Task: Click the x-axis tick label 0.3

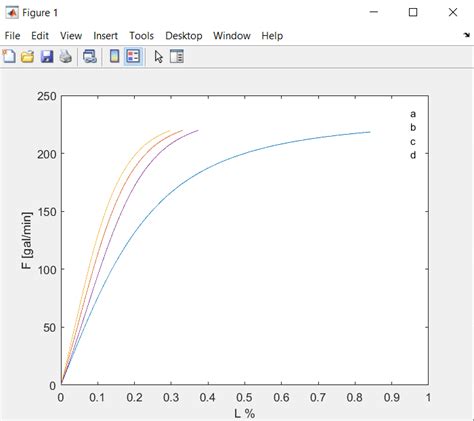Action: pos(171,397)
